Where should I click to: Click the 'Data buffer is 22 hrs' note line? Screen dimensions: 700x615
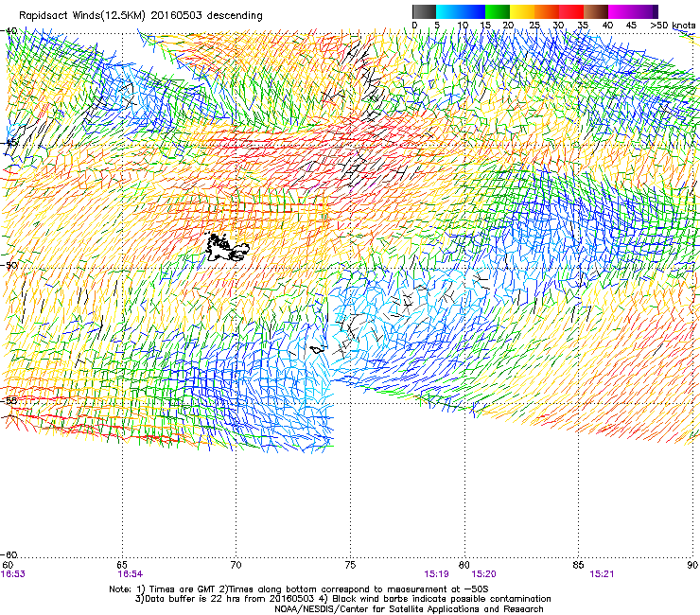tap(342, 599)
